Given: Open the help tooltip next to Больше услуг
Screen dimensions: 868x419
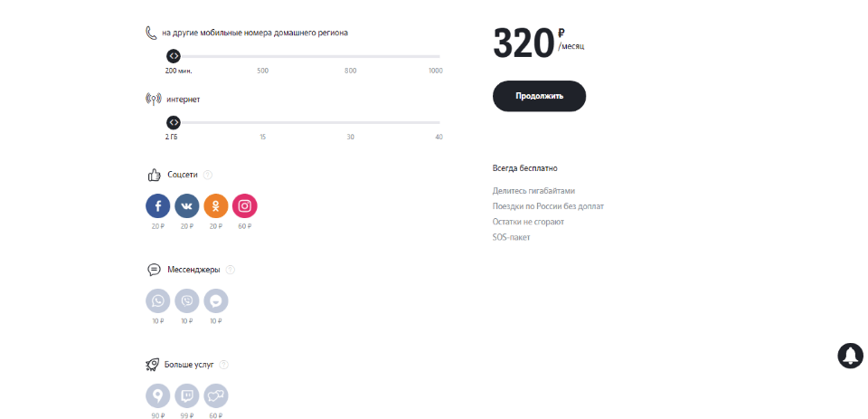Looking at the screenshot, I should coord(223,365).
